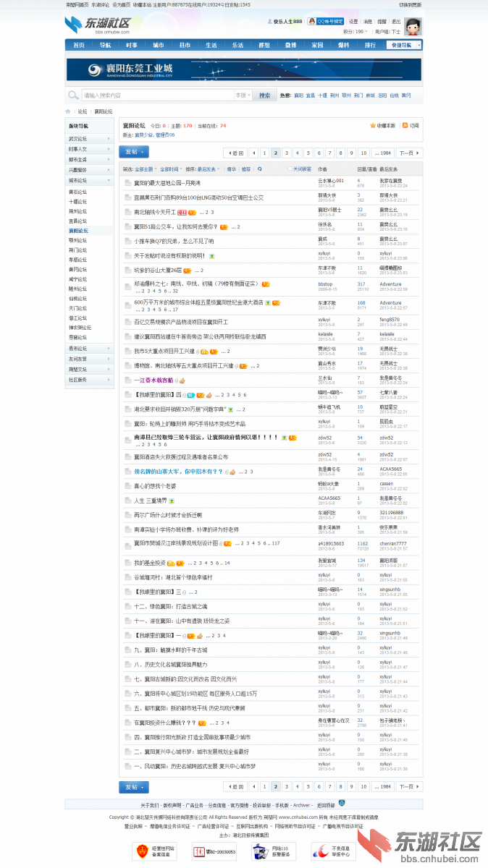Click 切换到宽版 link at top right
Image resolution: width=488 pixels, height=868 pixels.
(x=410, y=4)
